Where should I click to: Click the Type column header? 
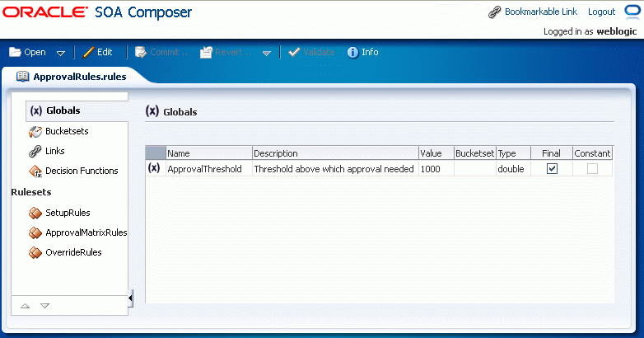[513, 153]
